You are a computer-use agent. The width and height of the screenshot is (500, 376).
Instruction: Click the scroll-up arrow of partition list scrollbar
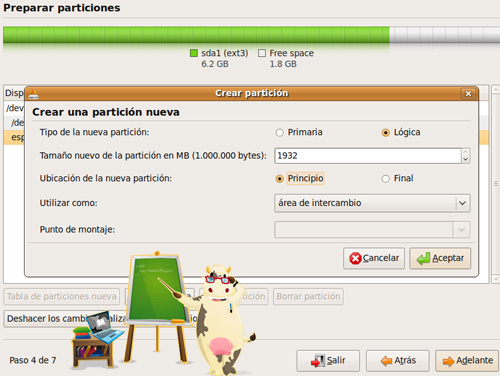pyautogui.click(x=496, y=89)
